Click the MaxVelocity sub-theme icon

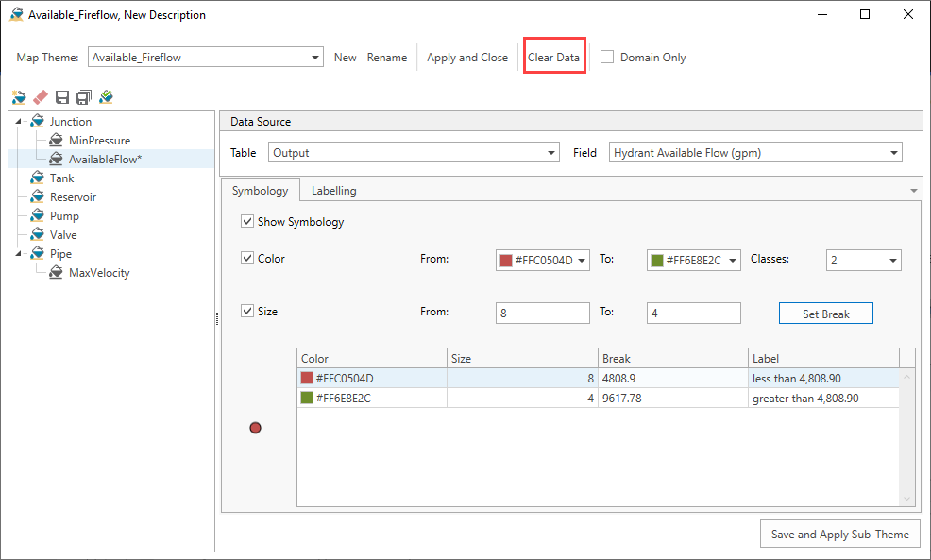point(57,272)
